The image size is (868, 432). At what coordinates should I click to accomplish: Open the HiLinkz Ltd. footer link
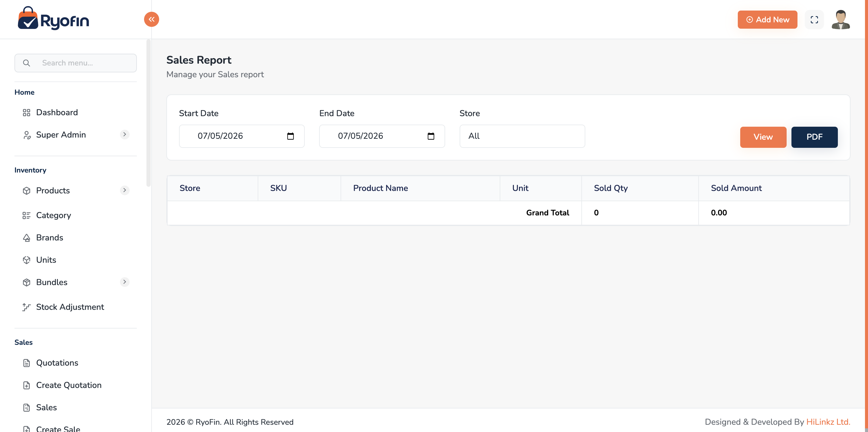pyautogui.click(x=828, y=422)
